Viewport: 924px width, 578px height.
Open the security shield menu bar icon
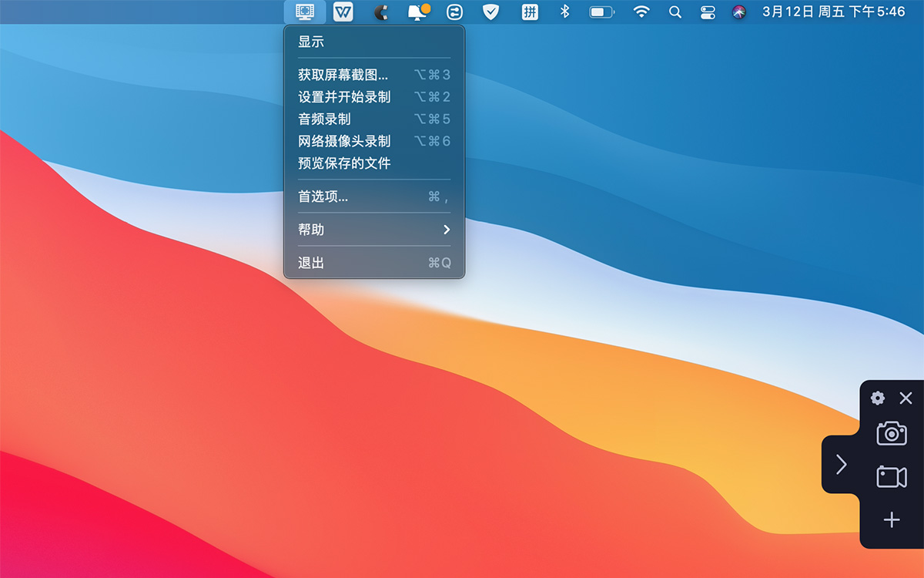(490, 12)
